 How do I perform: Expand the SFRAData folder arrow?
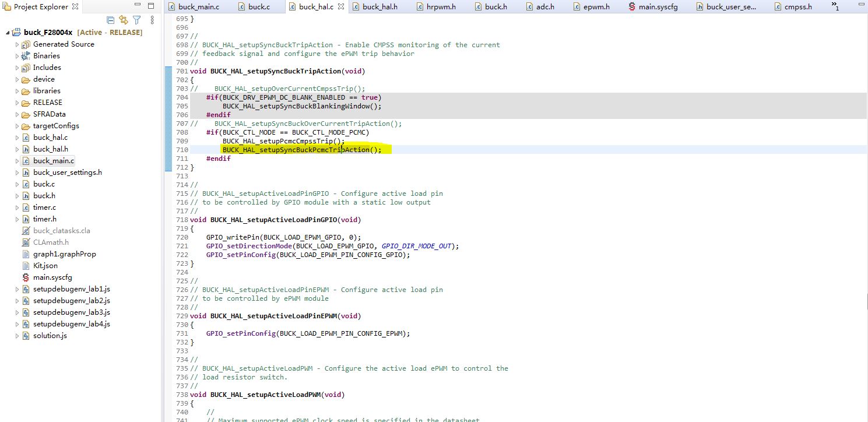click(x=17, y=114)
